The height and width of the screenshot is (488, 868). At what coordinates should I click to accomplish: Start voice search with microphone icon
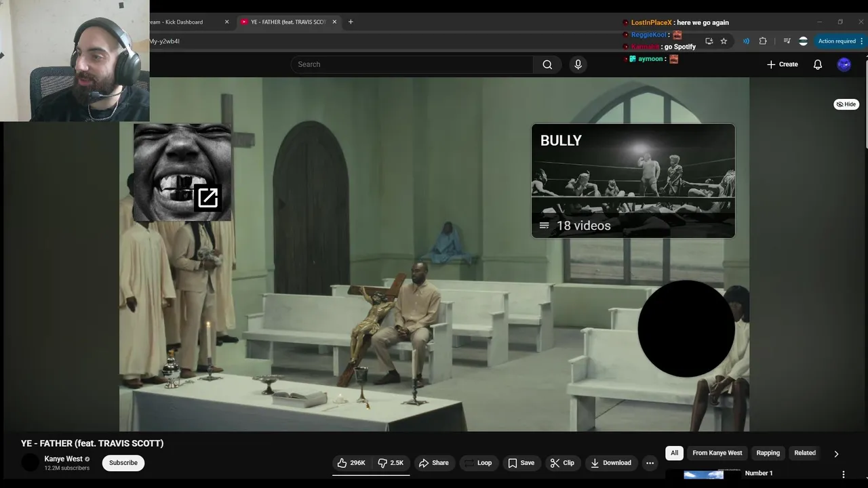pyautogui.click(x=578, y=64)
